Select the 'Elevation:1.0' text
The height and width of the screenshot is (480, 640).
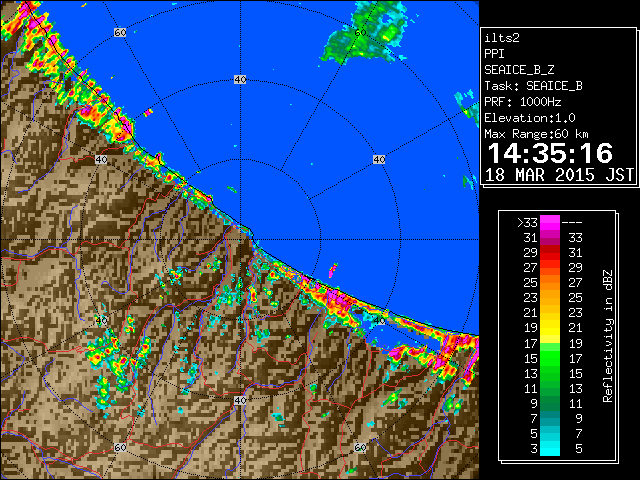530,118
